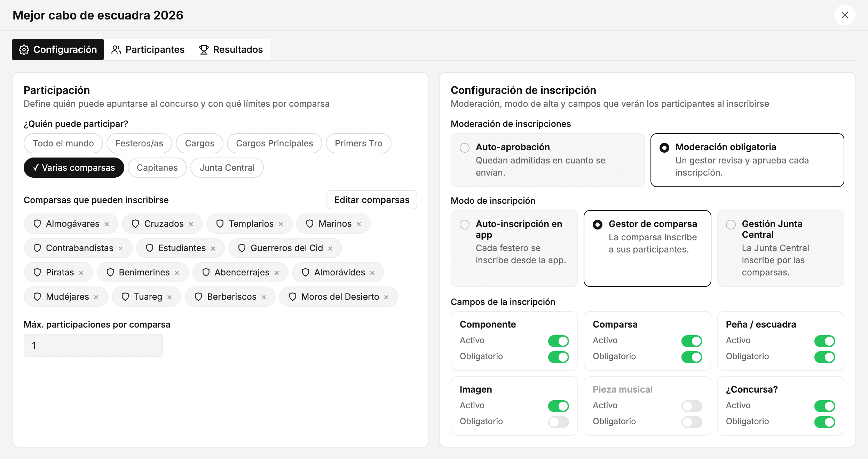Select the Junta Central participation chip
Screen dimensions: 868x459
pos(227,168)
